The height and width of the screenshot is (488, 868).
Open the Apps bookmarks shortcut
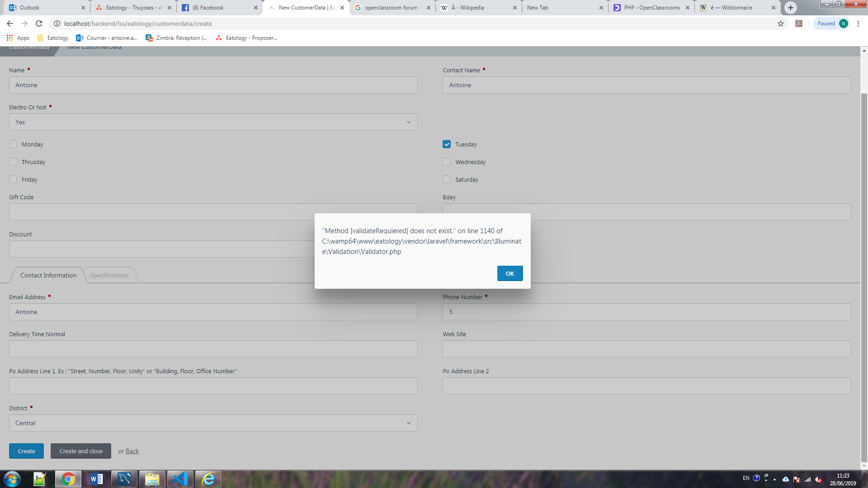18,38
